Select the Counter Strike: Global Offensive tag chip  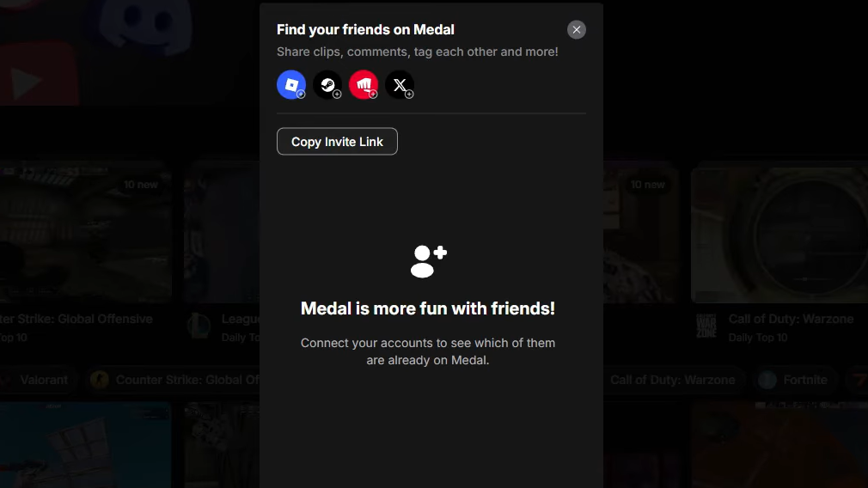click(x=175, y=380)
